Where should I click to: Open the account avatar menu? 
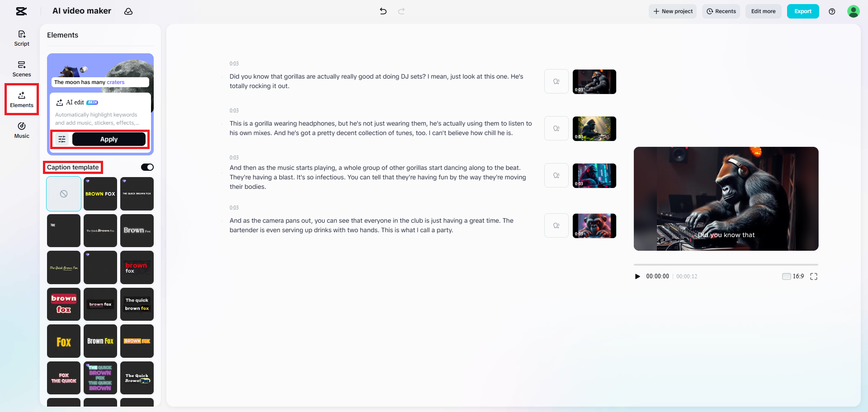[x=854, y=11]
